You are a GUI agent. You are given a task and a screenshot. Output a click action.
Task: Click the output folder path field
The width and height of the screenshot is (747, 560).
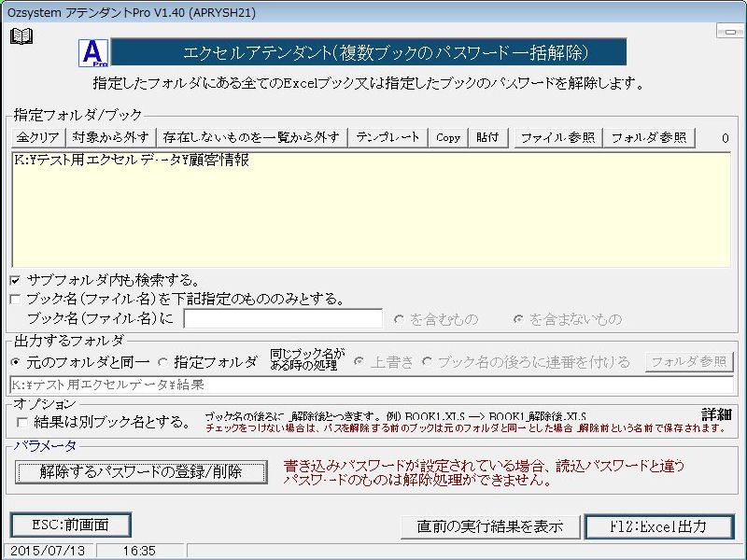372,385
